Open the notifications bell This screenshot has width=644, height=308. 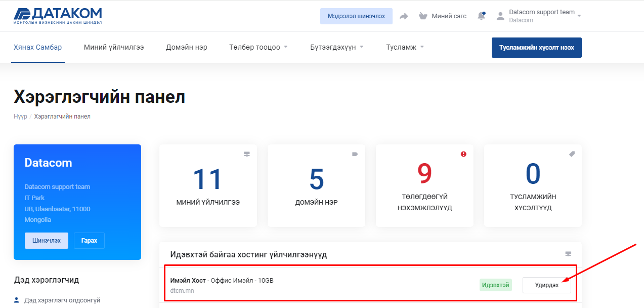481,16
